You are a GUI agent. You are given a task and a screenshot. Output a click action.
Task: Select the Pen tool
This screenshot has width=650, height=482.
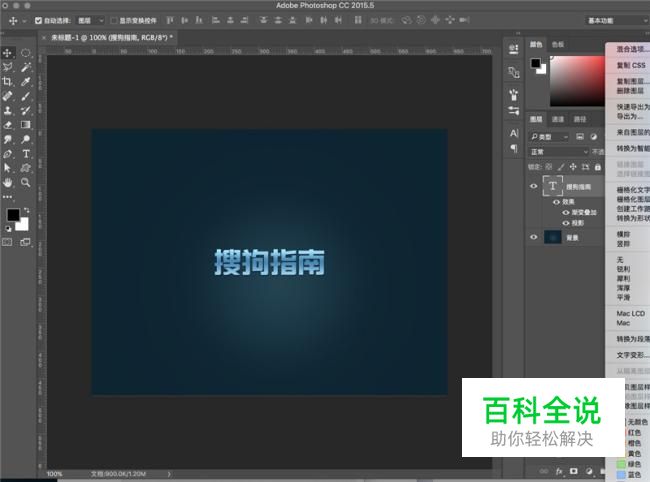(7, 154)
